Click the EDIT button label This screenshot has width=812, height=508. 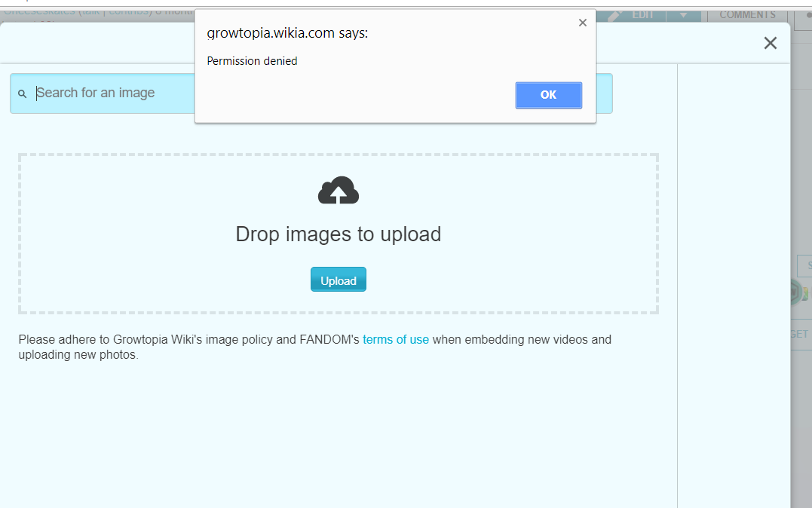pos(642,14)
